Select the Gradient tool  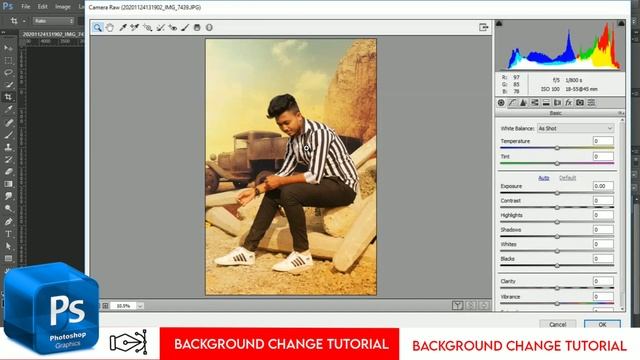pyautogui.click(x=8, y=184)
